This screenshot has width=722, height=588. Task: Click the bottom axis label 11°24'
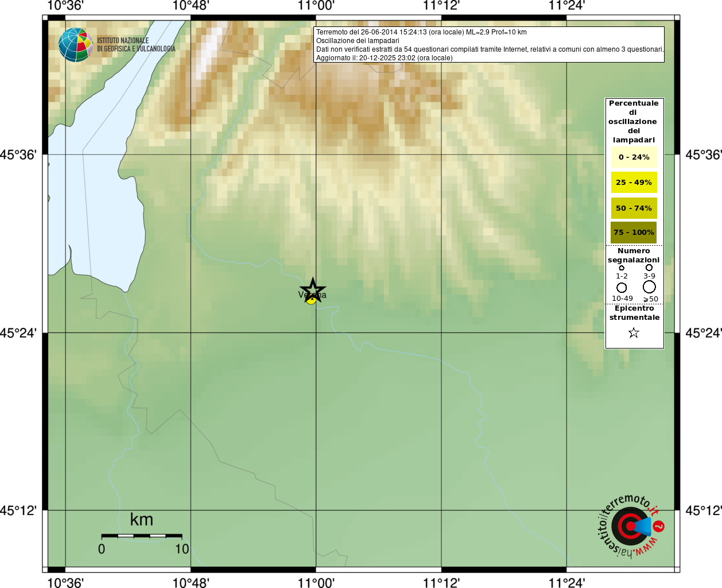566,582
